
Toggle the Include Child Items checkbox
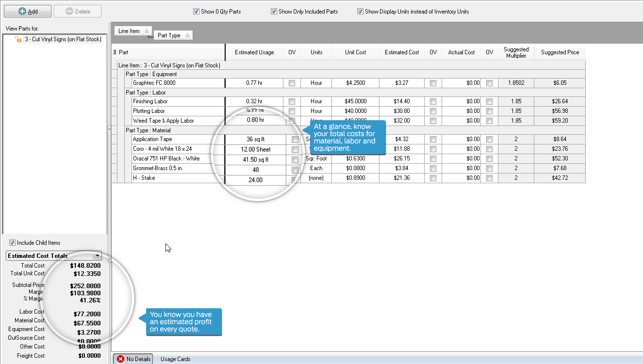tap(13, 243)
